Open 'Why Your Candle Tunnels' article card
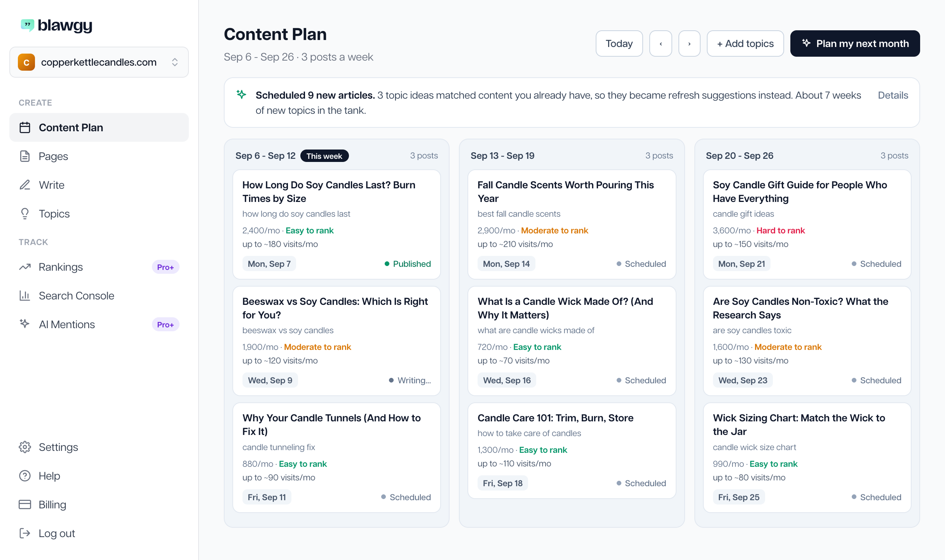The width and height of the screenshot is (945, 560). [x=337, y=457]
